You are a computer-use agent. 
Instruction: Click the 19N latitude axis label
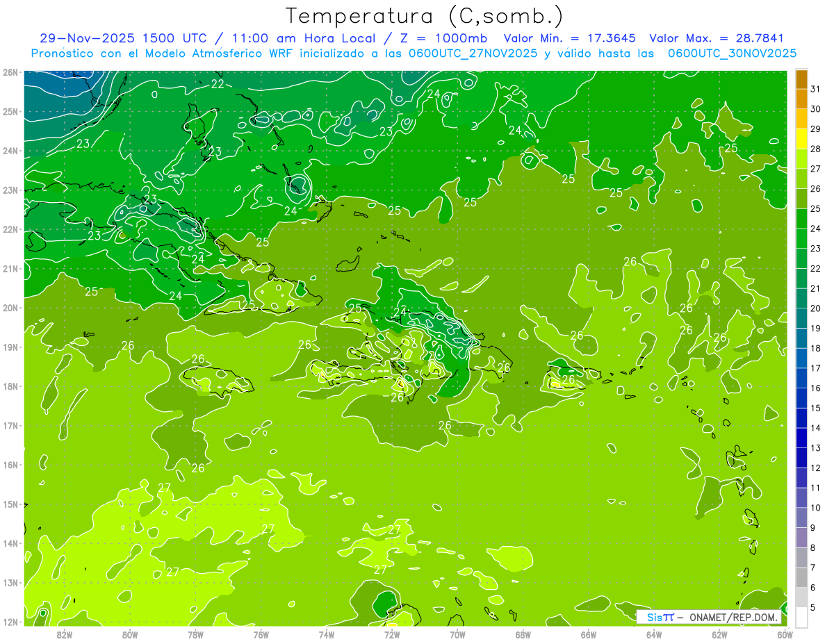pyautogui.click(x=10, y=347)
